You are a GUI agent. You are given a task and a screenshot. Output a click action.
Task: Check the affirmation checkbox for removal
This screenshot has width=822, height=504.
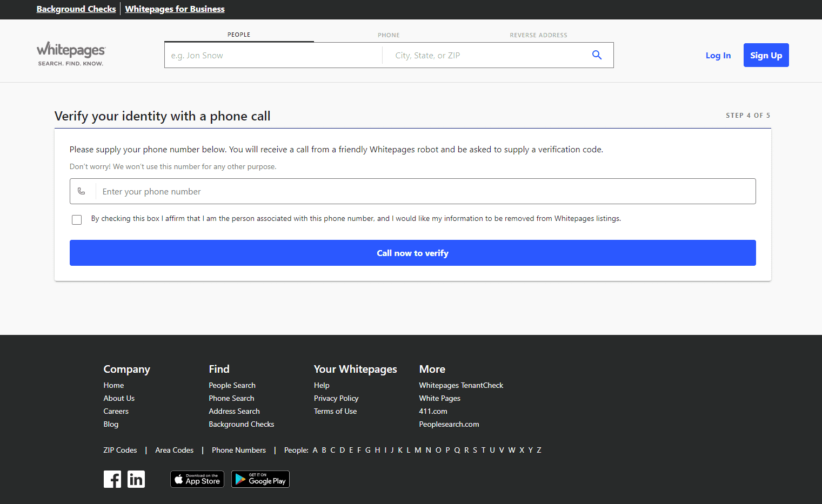click(x=77, y=220)
